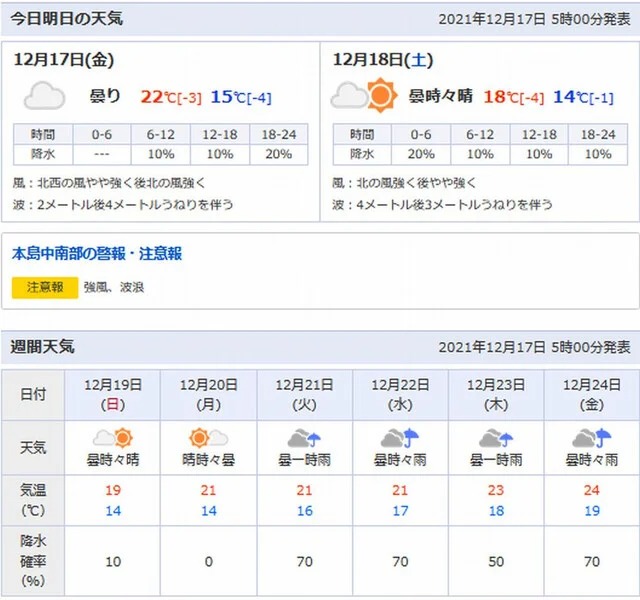Click the wind text 北西の風やや強く後北の風強く
Viewport: 640px width, 600px height.
point(121,183)
